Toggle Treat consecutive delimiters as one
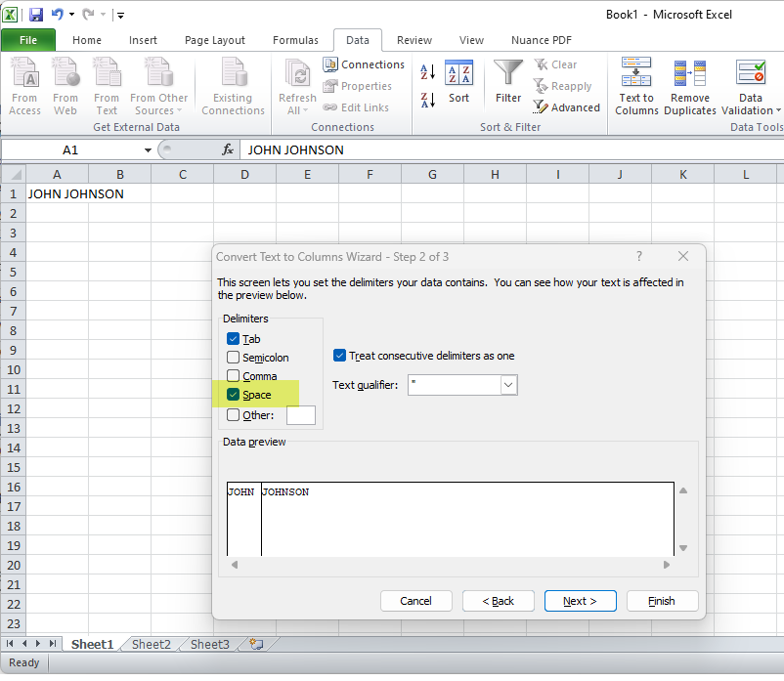Viewport: 784px width, 681px height. tap(339, 356)
